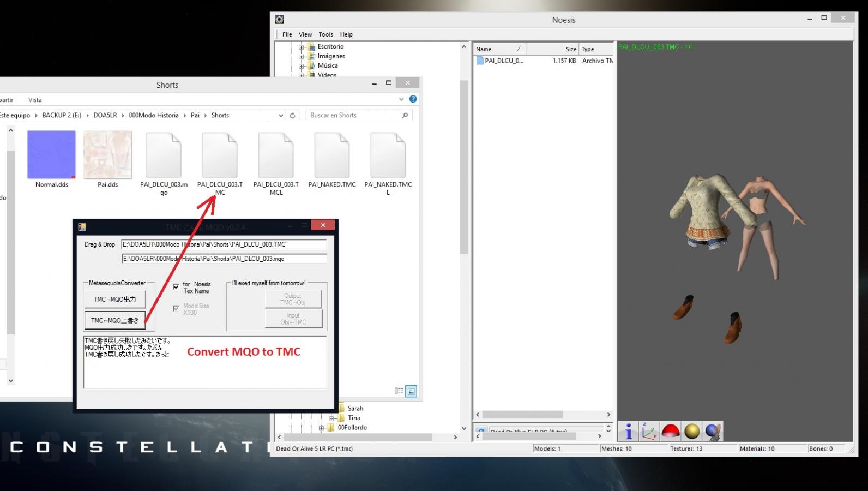Image resolution: width=868 pixels, height=491 pixels.
Task: Select the Sarah folder in Noesis tree
Action: pyautogui.click(x=355, y=409)
